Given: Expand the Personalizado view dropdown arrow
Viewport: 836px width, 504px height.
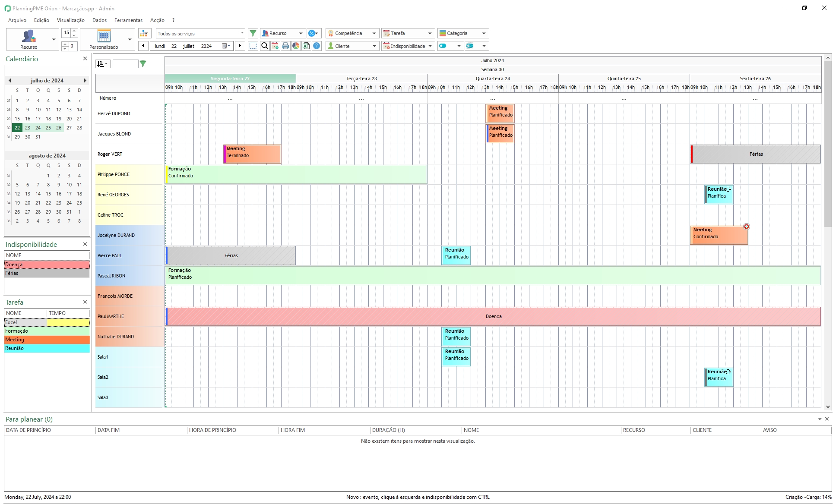Looking at the screenshot, I should click(130, 39).
